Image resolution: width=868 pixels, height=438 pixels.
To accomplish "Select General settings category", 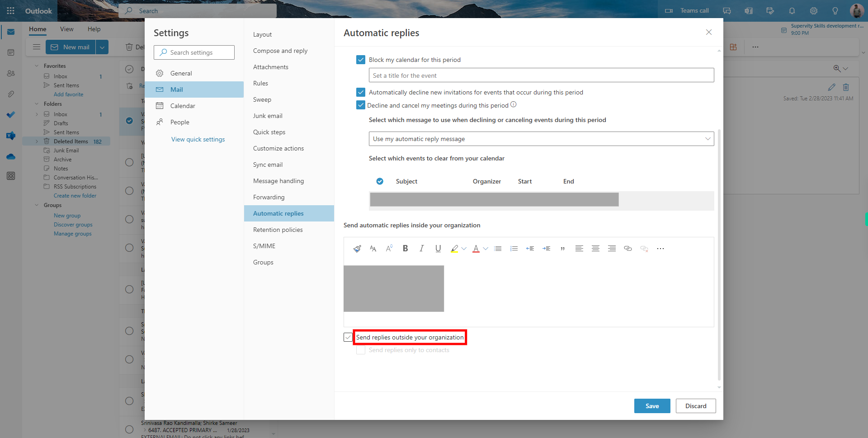I will click(194, 73).
